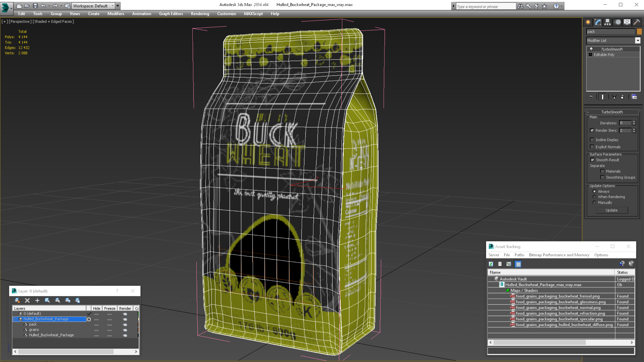Open Configure Modifier Sets icon
The image size is (644, 362).
[634, 97]
